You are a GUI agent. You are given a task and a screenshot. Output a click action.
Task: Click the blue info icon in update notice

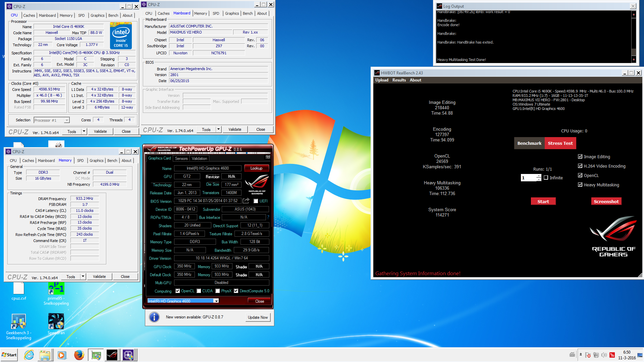point(154,317)
